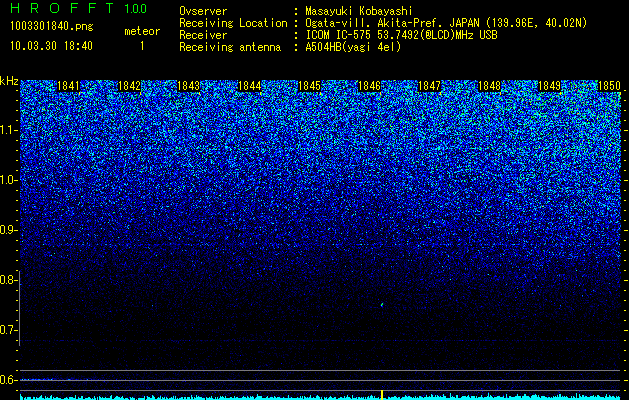This screenshot has width=629, height=400.
Task: Click the ICOM IC-575 receiver value
Action: [401, 35]
